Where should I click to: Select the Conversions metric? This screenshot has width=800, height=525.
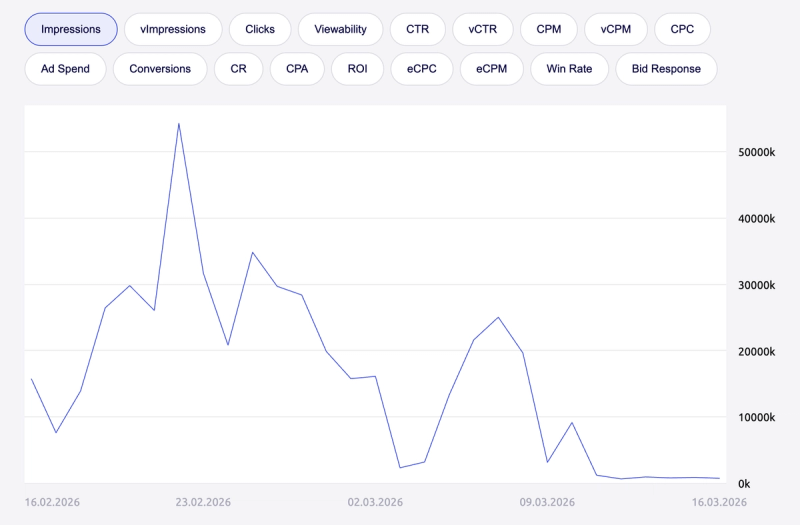point(160,69)
